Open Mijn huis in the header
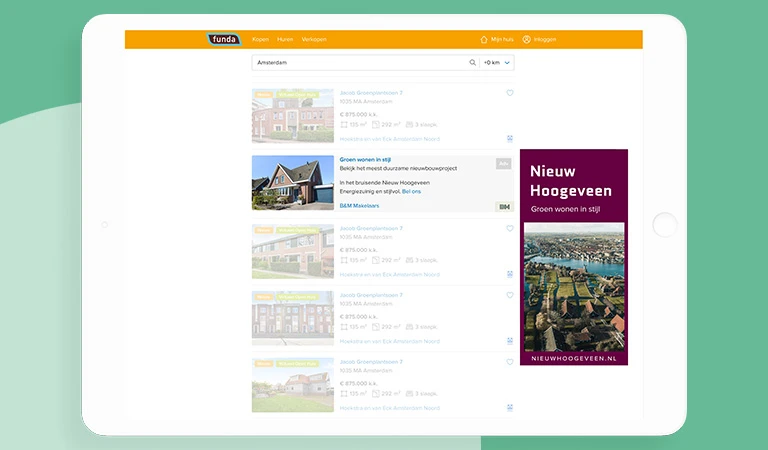This screenshot has width=768, height=450. click(497, 39)
